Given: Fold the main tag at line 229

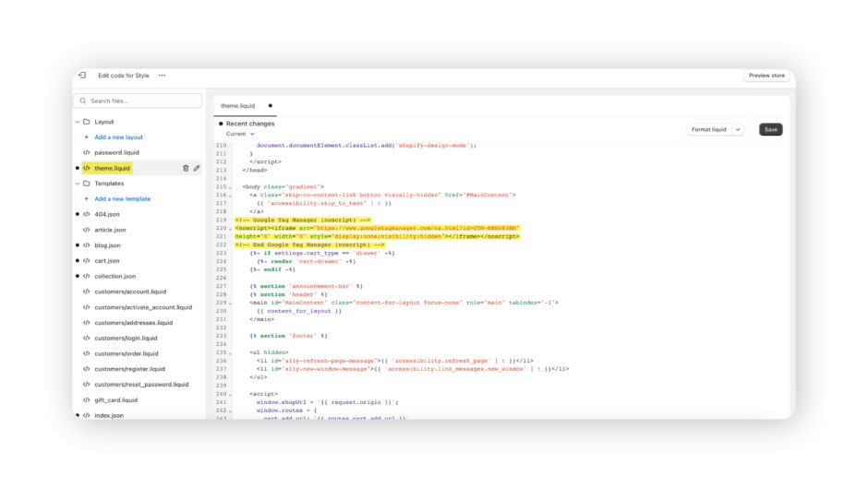Looking at the screenshot, I should [231, 304].
